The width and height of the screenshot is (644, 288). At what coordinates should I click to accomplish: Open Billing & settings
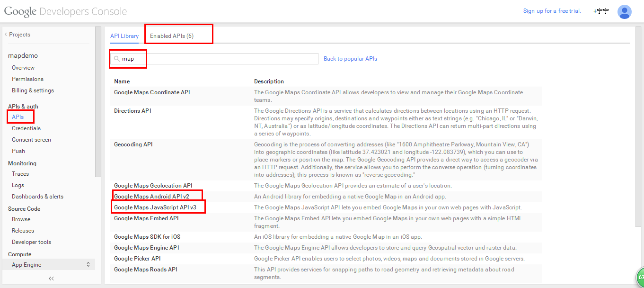(33, 90)
